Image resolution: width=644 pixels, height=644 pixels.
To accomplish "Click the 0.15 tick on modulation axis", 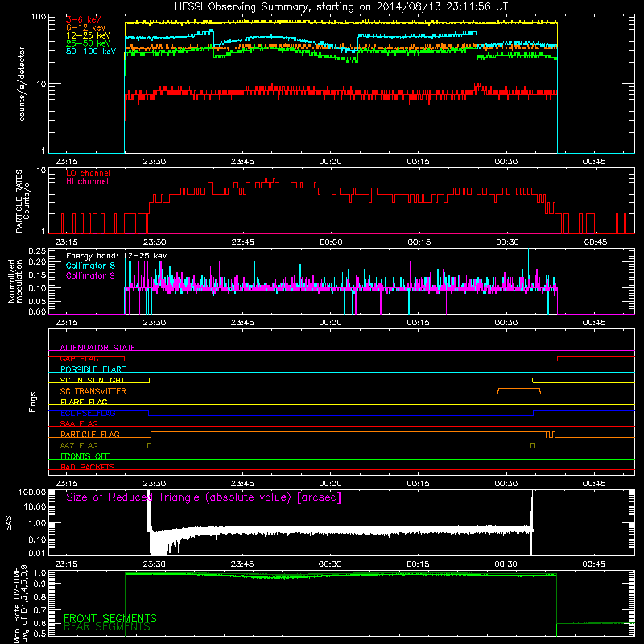I will point(37,275).
